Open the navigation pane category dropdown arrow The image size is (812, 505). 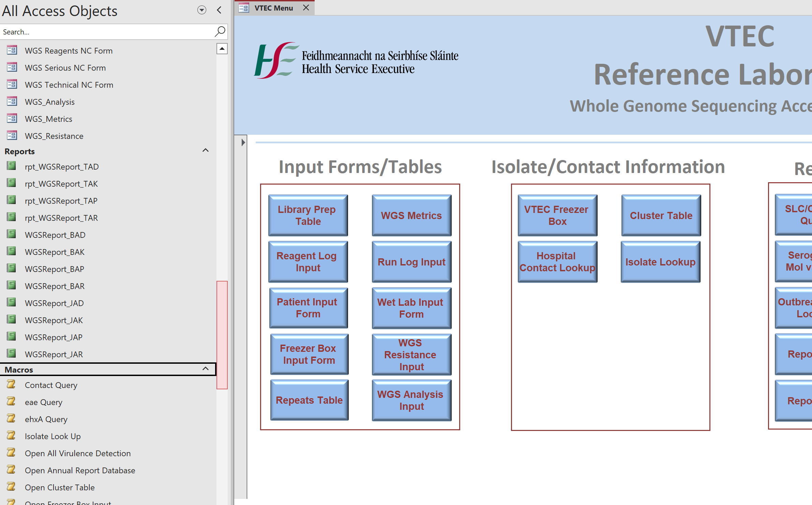coord(201,10)
